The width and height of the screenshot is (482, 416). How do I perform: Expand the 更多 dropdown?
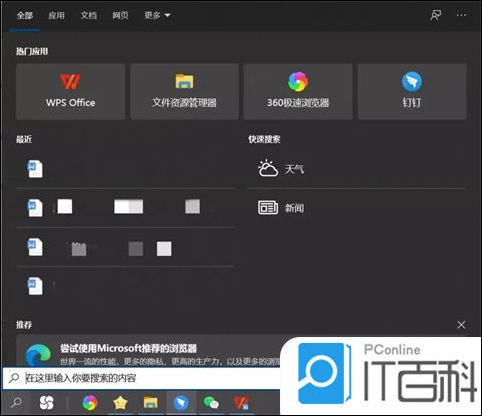coord(157,15)
